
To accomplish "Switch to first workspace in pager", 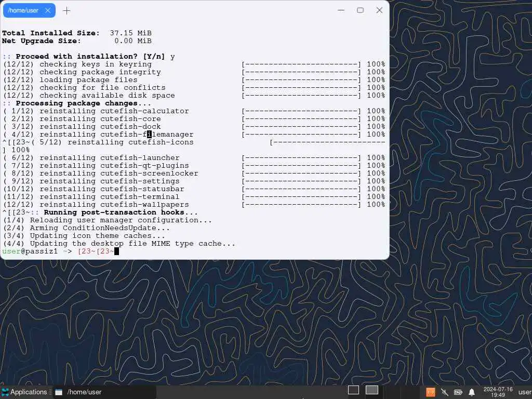I will pos(353,390).
